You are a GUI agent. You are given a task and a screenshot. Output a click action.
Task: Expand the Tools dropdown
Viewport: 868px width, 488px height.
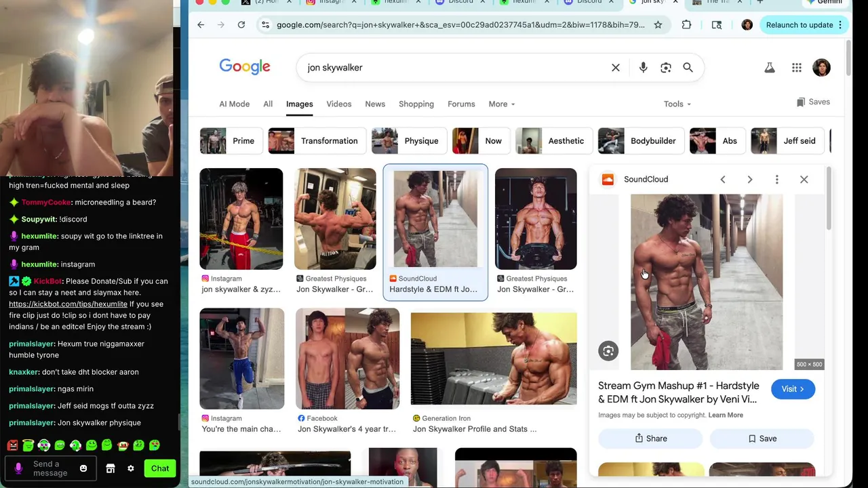pyautogui.click(x=677, y=104)
